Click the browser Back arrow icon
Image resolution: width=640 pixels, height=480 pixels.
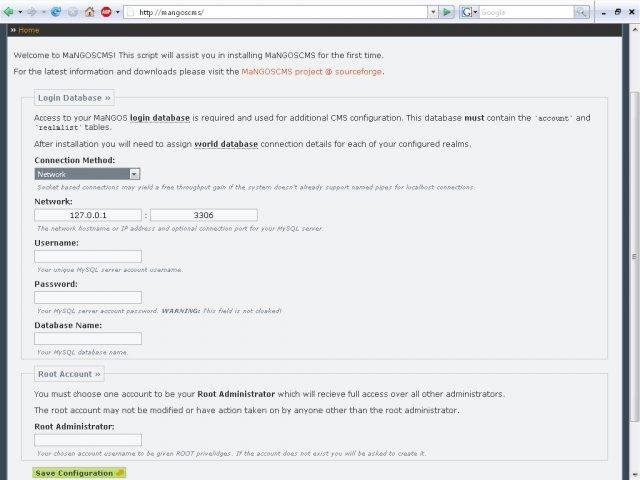click(8, 12)
